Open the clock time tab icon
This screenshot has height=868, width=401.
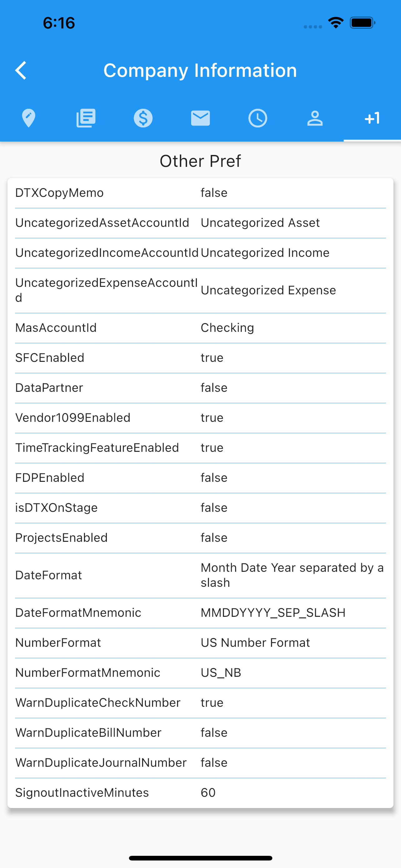point(258,118)
